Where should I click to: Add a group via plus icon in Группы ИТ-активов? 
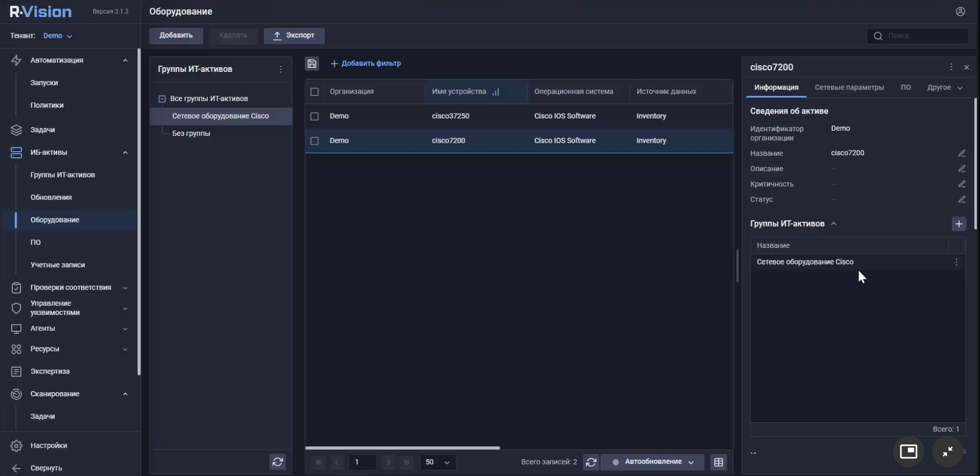959,223
